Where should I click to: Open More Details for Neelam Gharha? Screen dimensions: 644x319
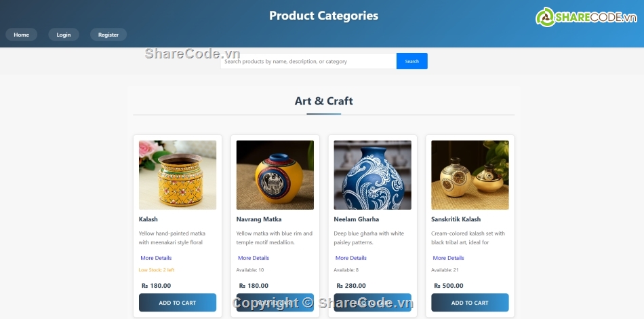point(350,258)
